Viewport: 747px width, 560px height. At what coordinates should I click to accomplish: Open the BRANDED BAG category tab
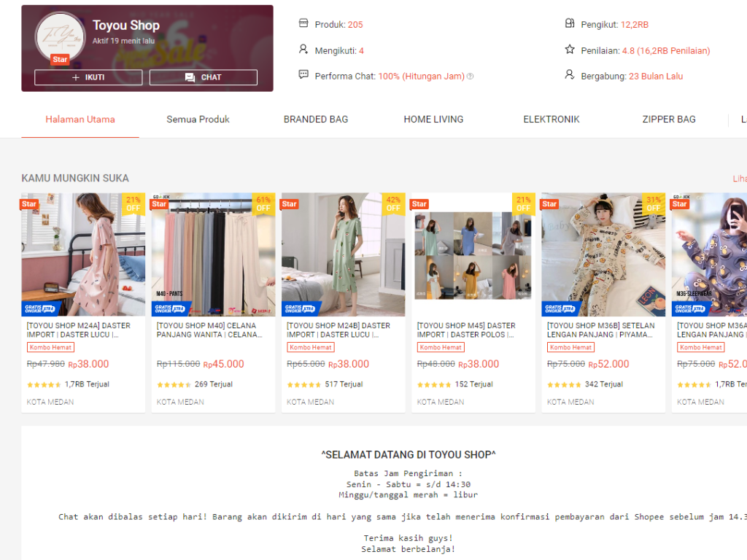[x=316, y=120]
